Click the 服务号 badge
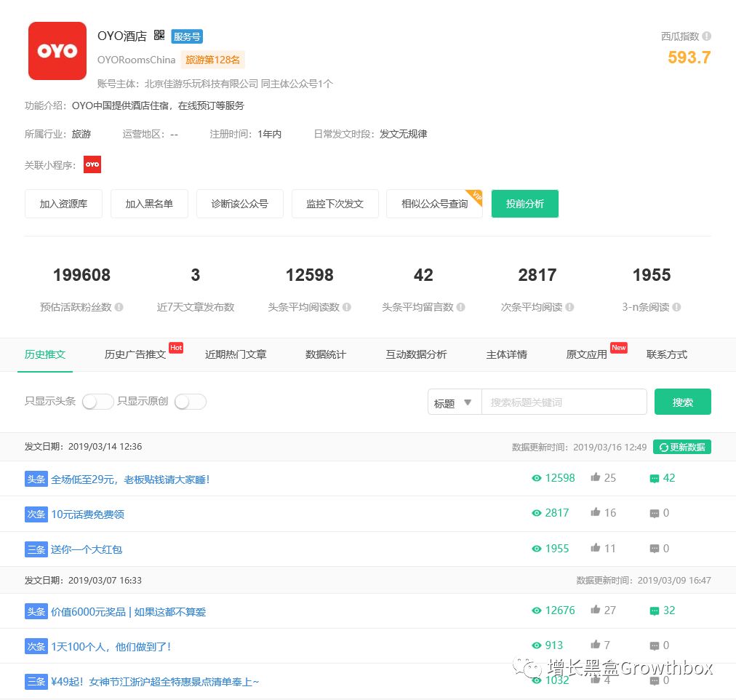The height and width of the screenshot is (700, 736). (187, 36)
